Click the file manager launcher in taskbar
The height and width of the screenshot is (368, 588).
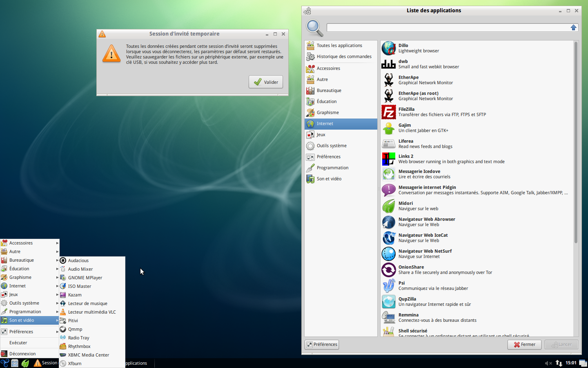tap(15, 363)
